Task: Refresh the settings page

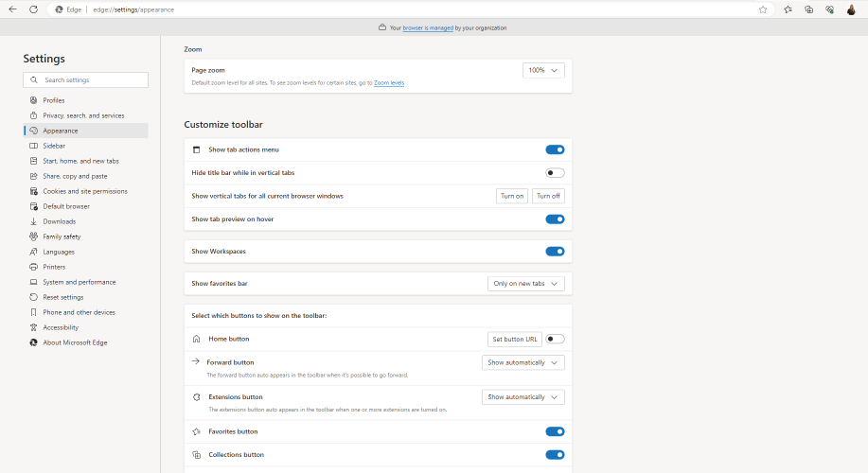Action: click(34, 9)
